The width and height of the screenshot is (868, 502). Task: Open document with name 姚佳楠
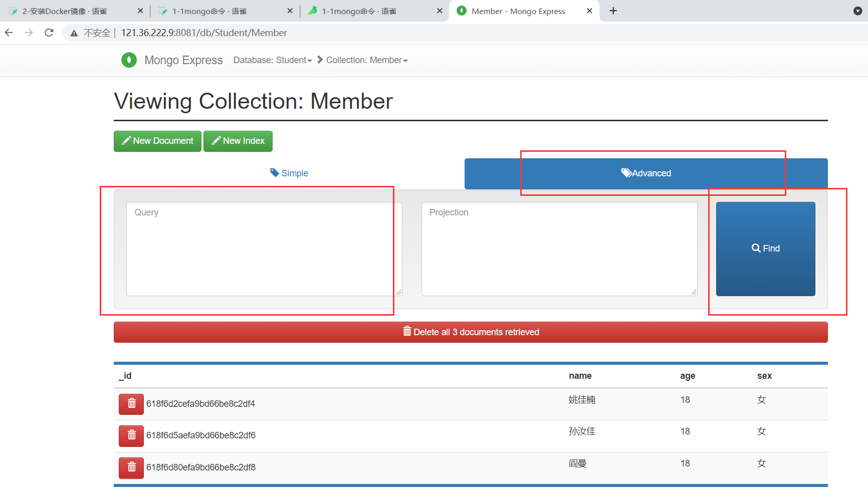(582, 400)
